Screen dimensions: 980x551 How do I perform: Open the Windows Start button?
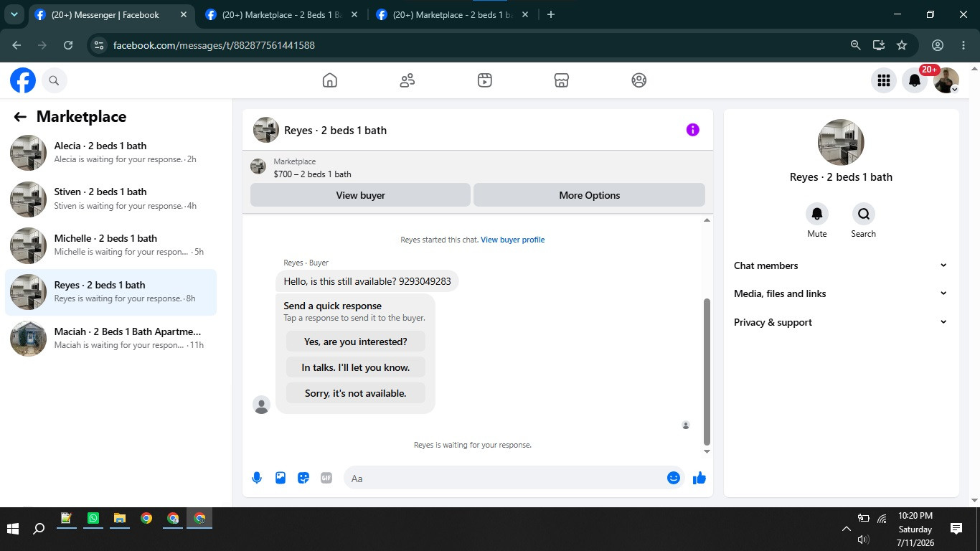[x=12, y=529]
